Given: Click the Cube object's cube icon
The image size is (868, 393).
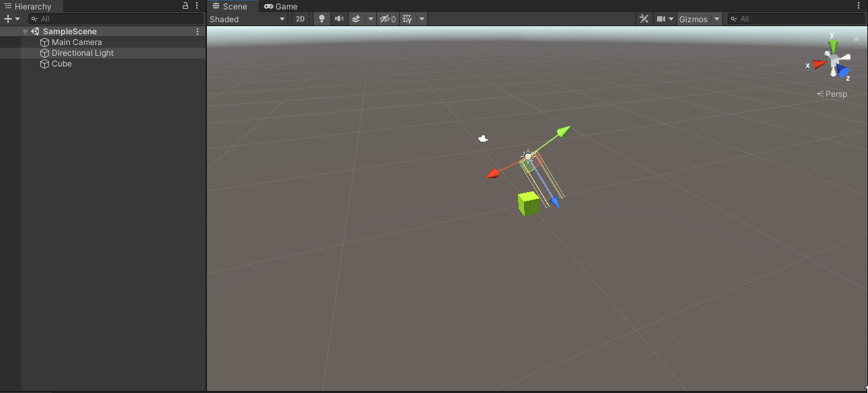Looking at the screenshot, I should point(45,64).
